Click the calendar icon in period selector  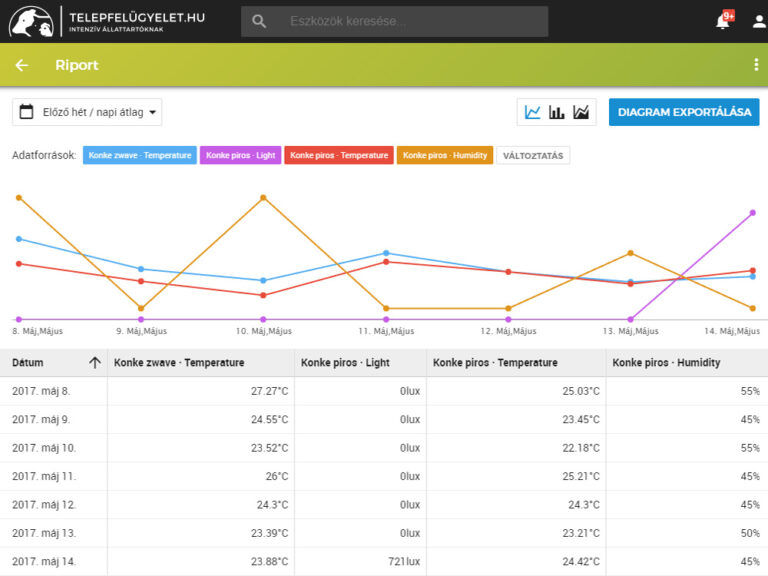(26, 112)
